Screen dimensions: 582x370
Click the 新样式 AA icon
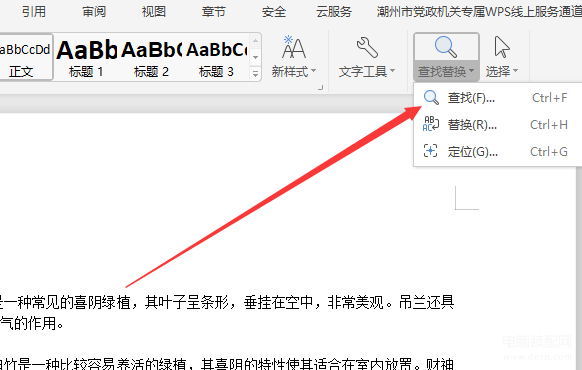click(294, 47)
